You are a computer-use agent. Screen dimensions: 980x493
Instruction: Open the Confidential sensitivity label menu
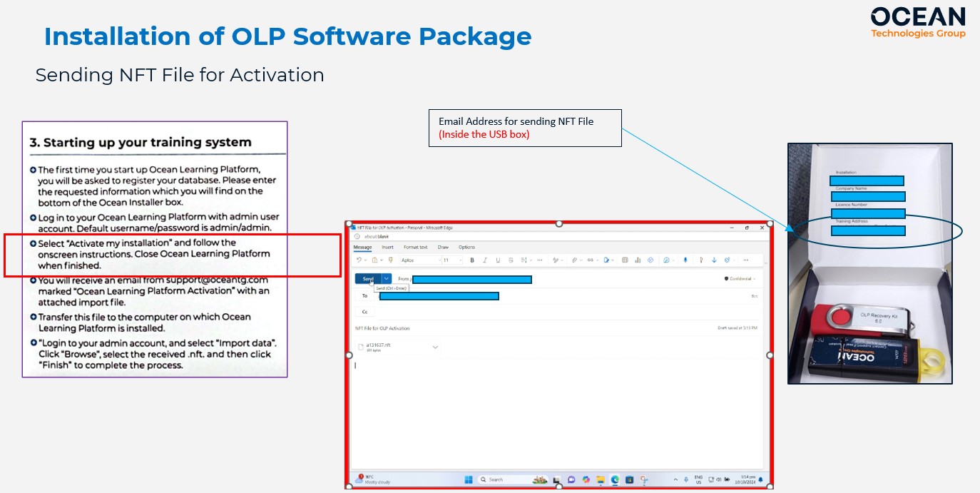[740, 279]
